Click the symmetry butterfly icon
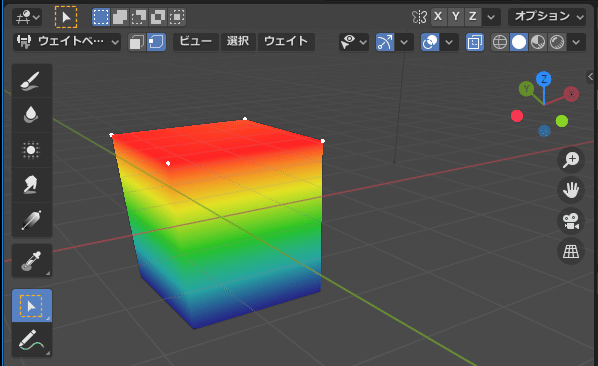 419,17
